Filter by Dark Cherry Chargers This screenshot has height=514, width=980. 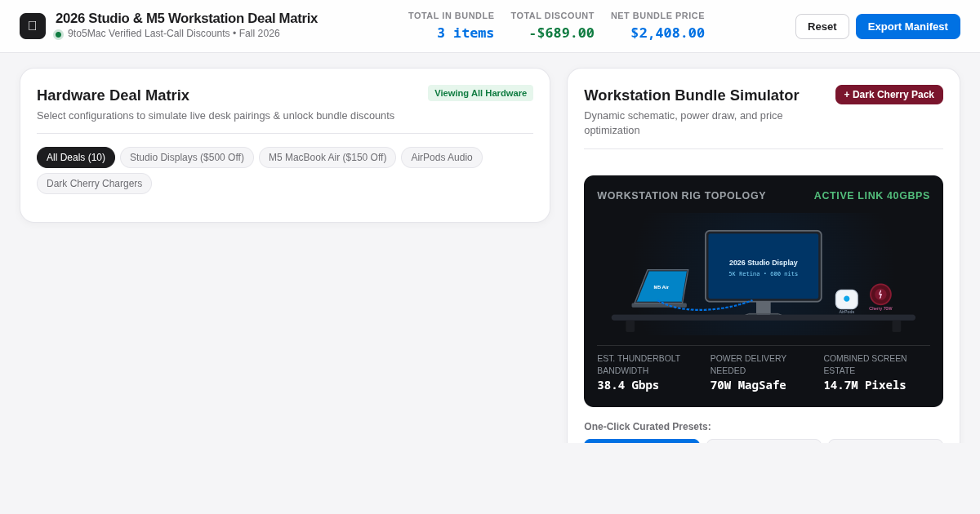point(94,184)
